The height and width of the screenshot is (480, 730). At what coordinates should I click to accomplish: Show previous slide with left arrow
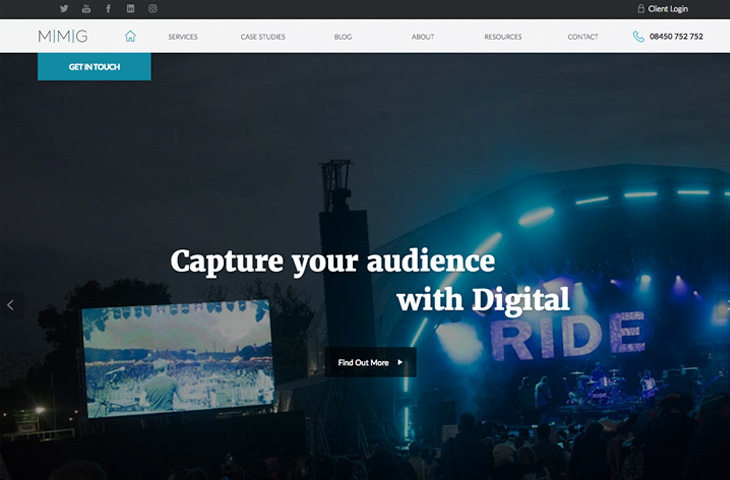[10, 305]
